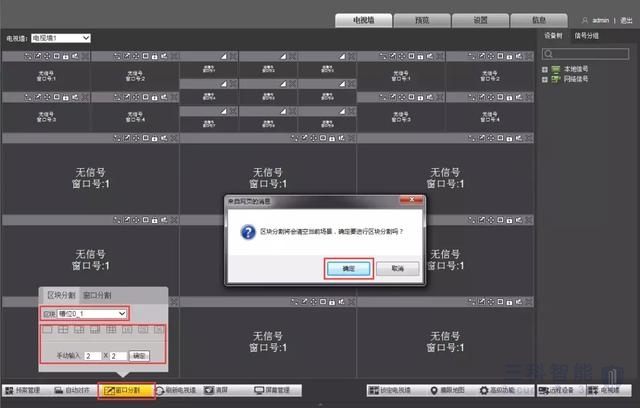Open the 信号分组 panel tab

click(585, 35)
